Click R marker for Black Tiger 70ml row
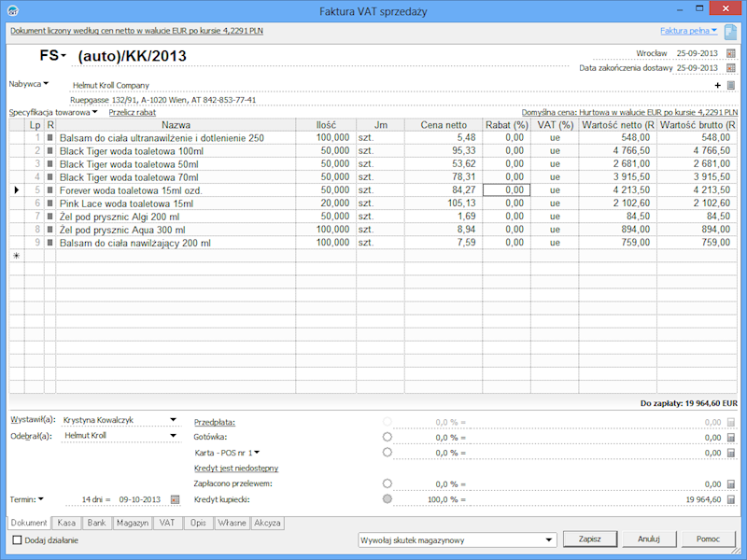This screenshot has width=747, height=560. pyautogui.click(x=50, y=177)
